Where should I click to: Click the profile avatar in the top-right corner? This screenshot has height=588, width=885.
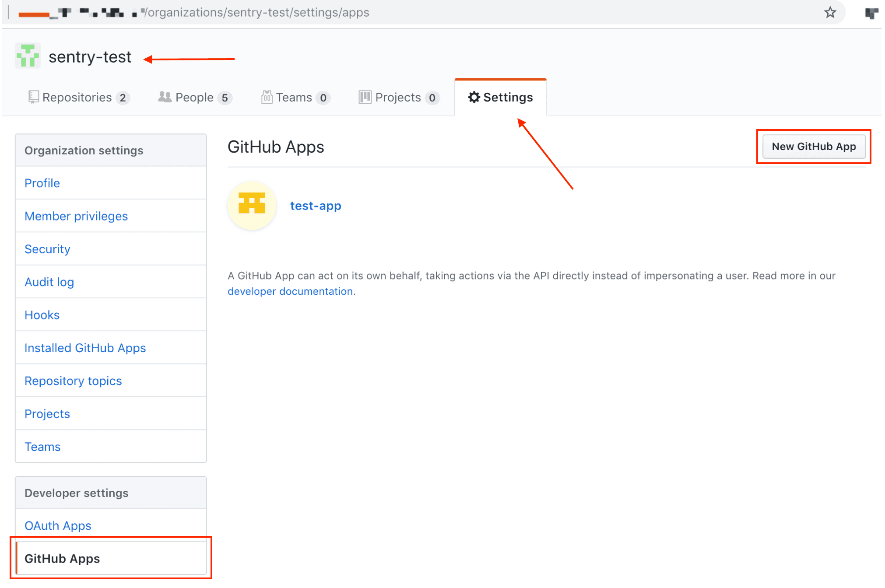[x=871, y=12]
